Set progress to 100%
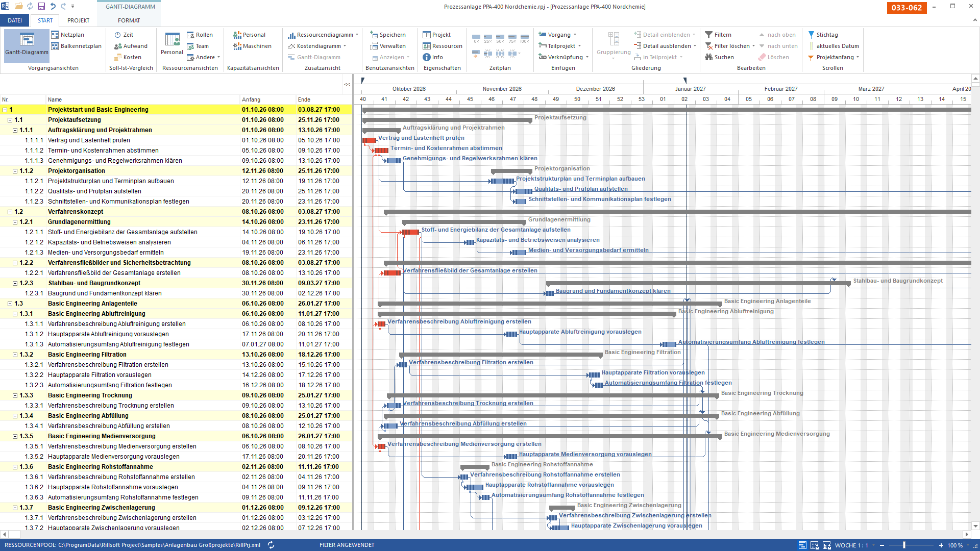980x551 pixels. (525, 39)
